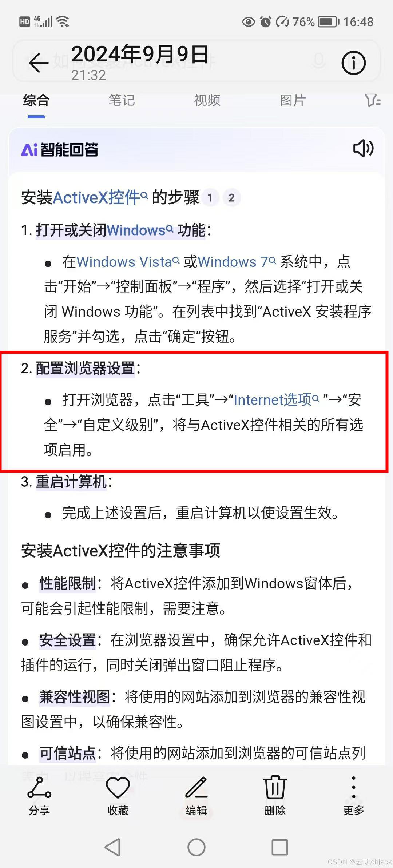This screenshot has width=393, height=868.
Task: Open the info circle icon
Action: pos(353,63)
